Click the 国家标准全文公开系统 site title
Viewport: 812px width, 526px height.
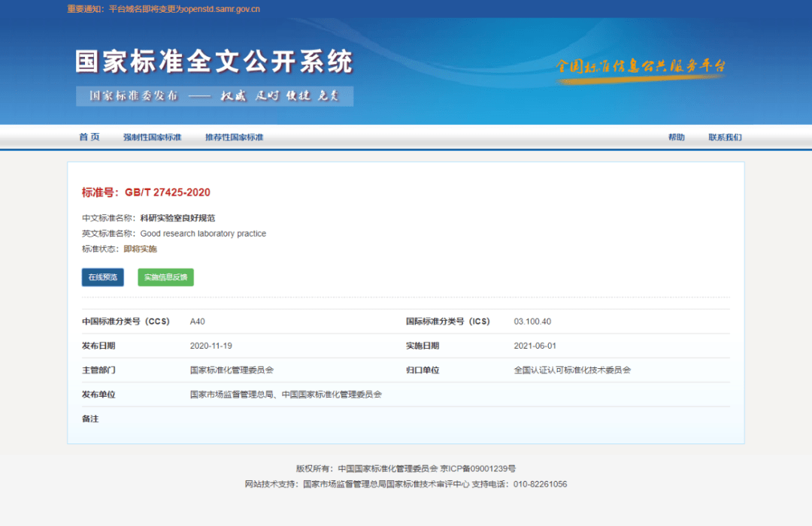[x=214, y=62]
